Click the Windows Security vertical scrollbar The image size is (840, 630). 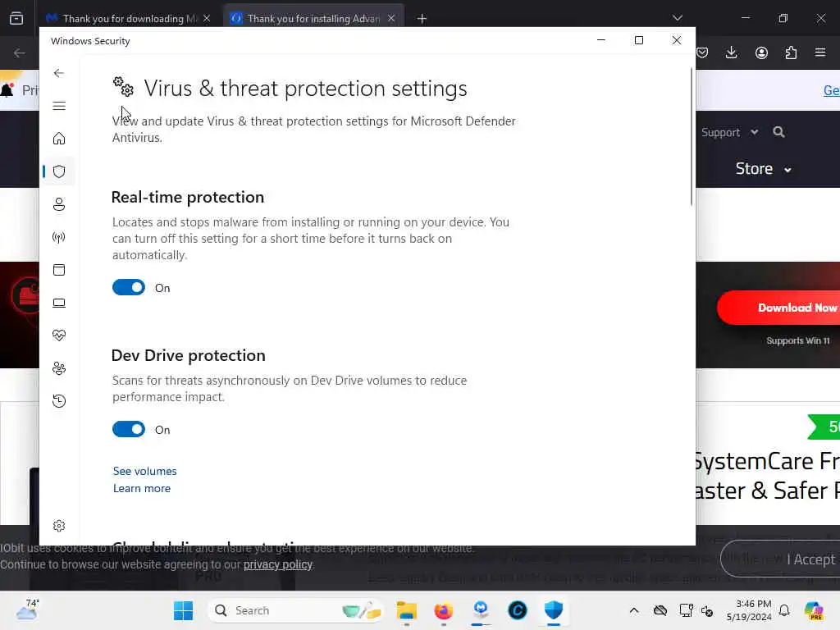pos(691,137)
